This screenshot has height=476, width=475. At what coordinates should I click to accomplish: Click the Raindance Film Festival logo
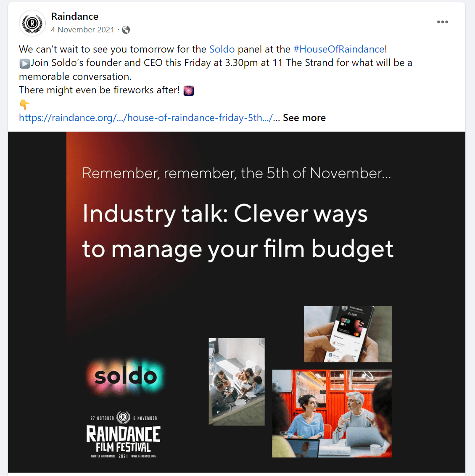[x=123, y=435]
